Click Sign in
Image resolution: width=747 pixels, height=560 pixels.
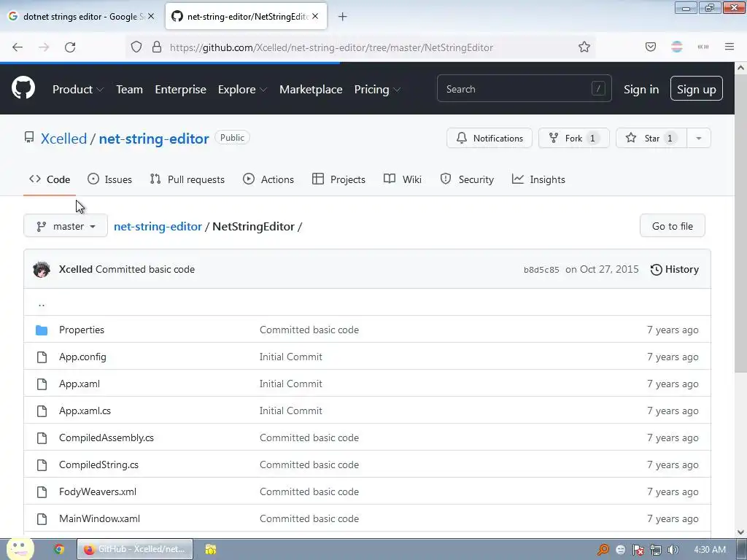point(641,90)
